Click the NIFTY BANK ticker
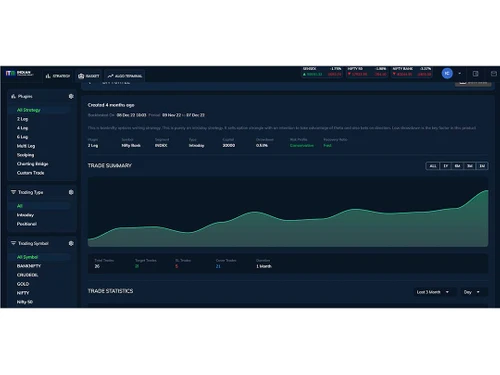This screenshot has width=500, height=375. (412, 72)
